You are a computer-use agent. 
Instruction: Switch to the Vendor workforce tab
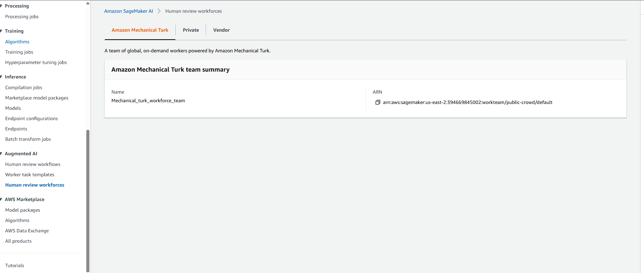pyautogui.click(x=221, y=30)
